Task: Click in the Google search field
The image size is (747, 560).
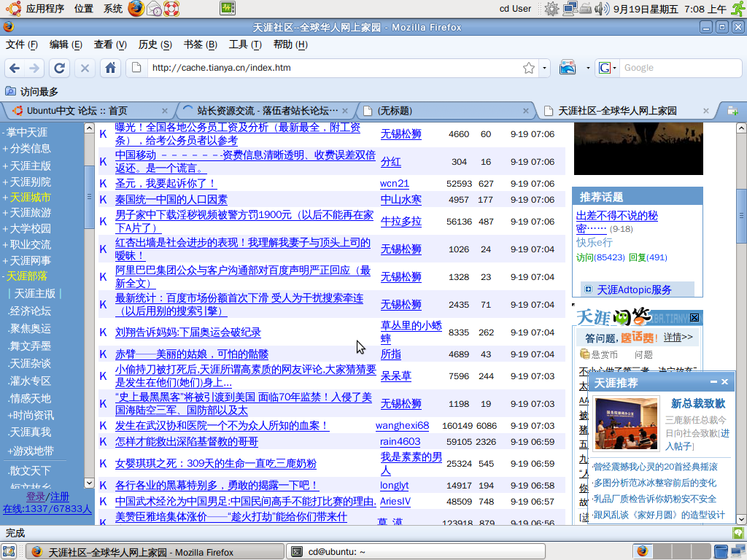Action: (681, 68)
